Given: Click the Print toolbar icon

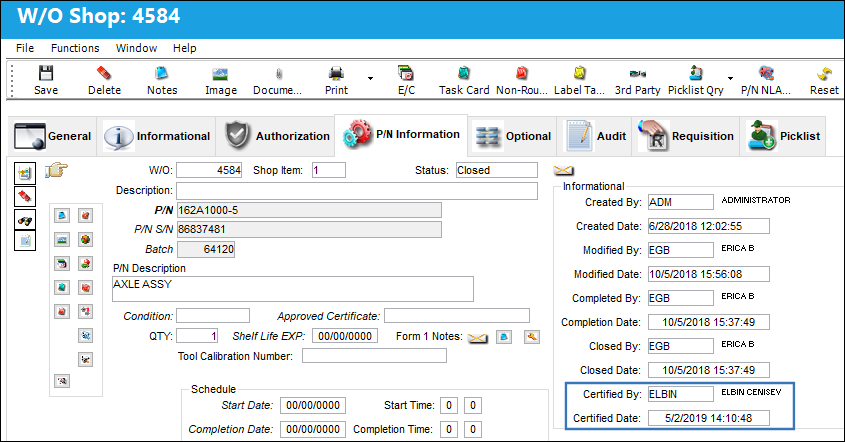Looking at the screenshot, I should (x=336, y=73).
